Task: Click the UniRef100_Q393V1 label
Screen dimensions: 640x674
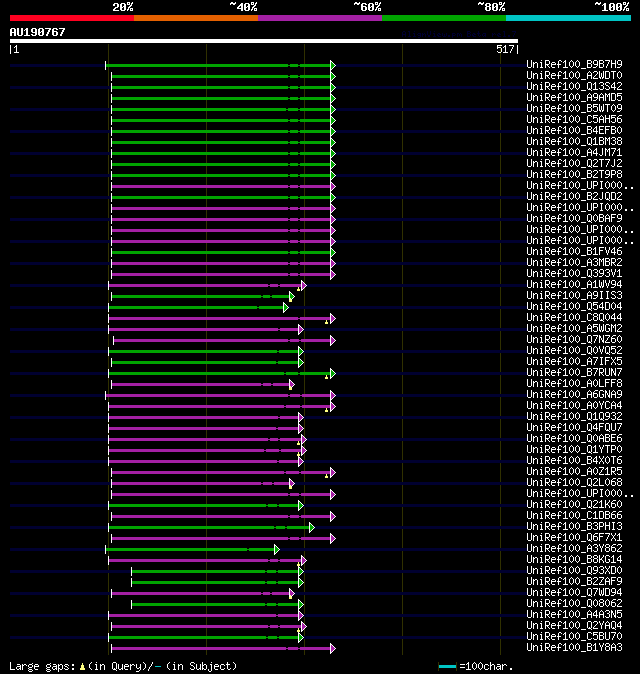Action: coord(574,273)
